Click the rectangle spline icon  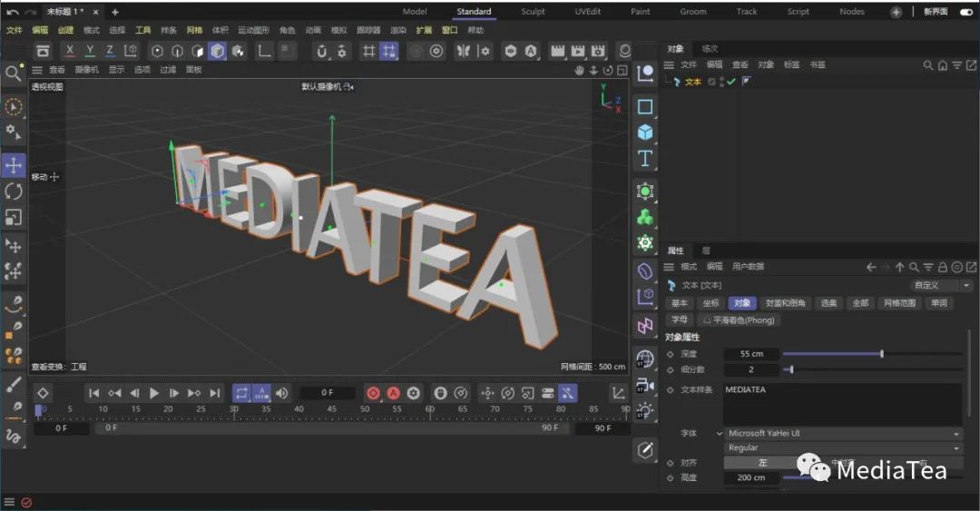point(645,106)
